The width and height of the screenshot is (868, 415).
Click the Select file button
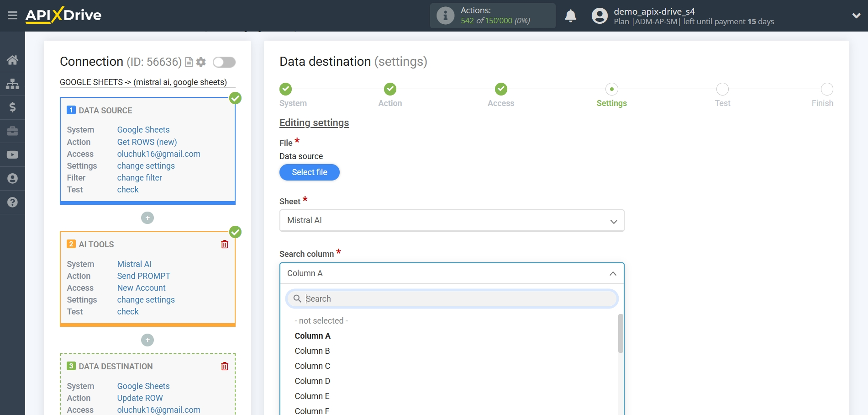click(x=309, y=172)
